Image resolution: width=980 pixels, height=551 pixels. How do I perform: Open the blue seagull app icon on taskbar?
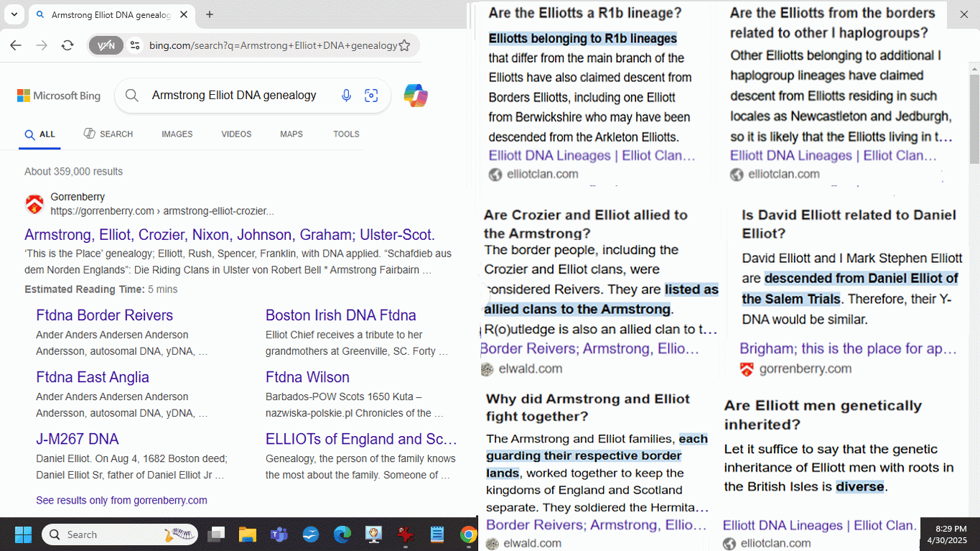click(x=311, y=534)
